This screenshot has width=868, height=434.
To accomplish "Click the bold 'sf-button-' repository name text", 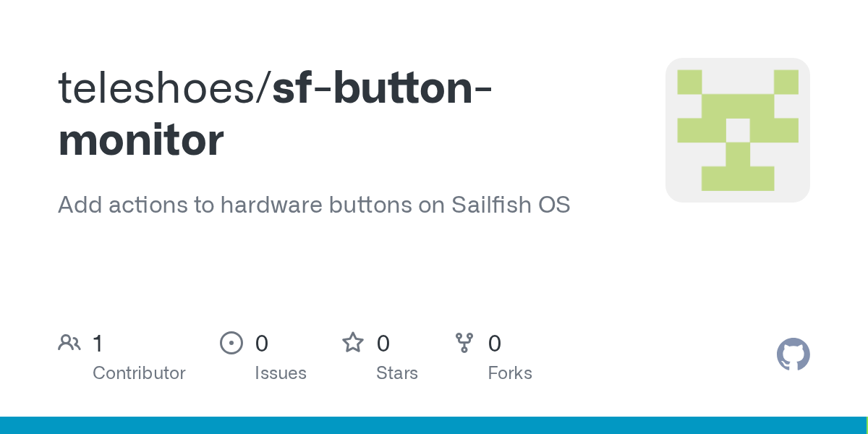I will 383,87.
